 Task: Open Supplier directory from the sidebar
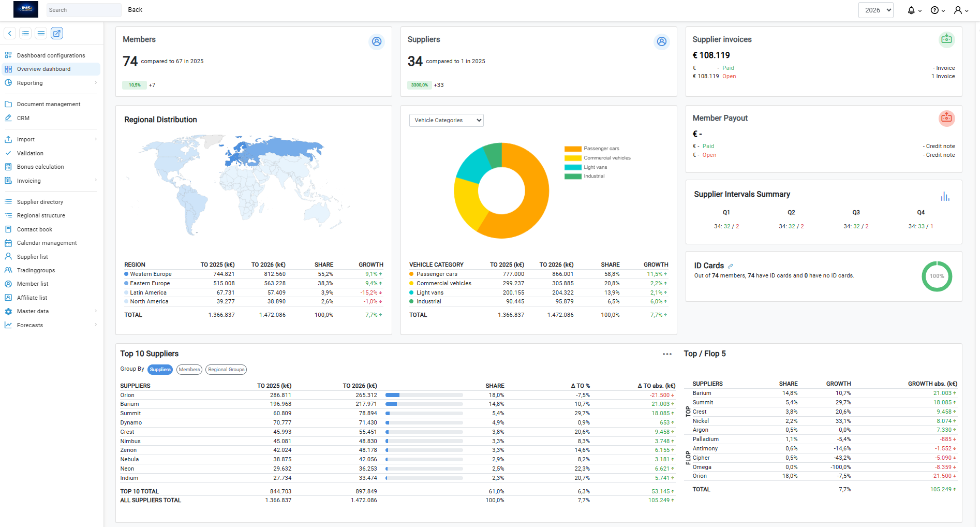tap(40, 202)
